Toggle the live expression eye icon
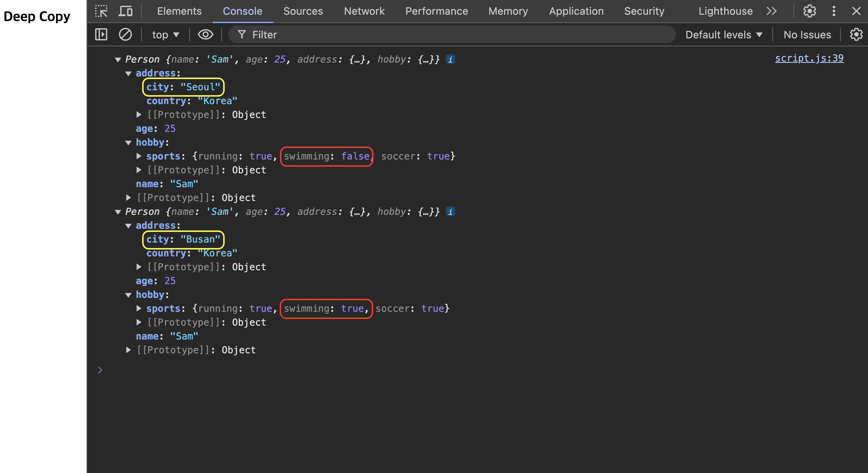This screenshot has height=473, width=868. (x=205, y=34)
